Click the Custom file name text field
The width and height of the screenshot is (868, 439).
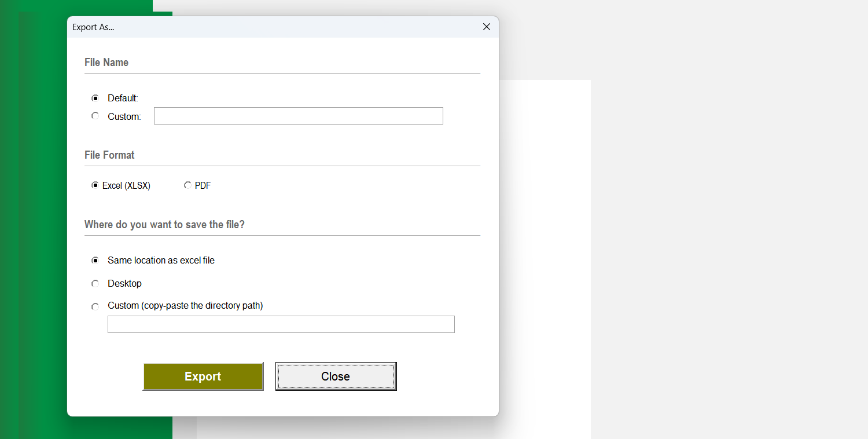[x=298, y=116]
